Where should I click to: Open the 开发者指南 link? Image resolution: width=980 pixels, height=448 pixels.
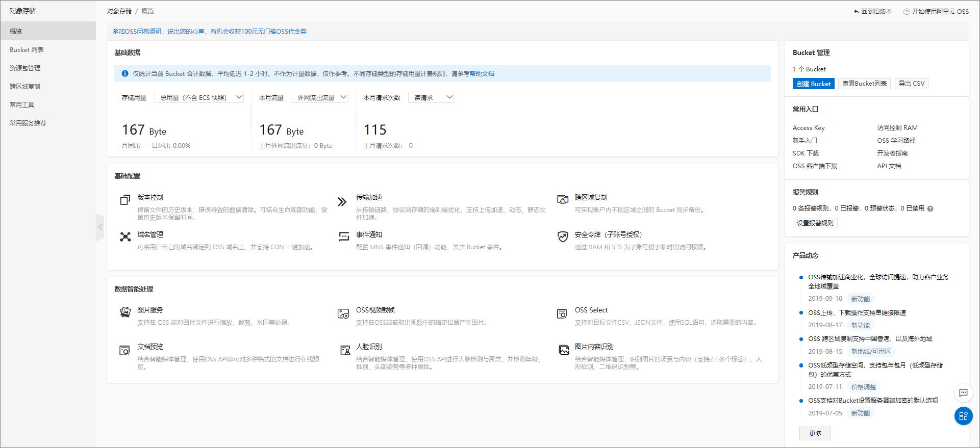click(892, 153)
